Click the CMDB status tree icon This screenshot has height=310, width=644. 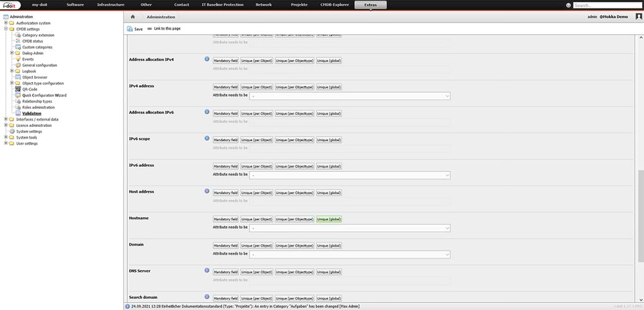click(18, 41)
